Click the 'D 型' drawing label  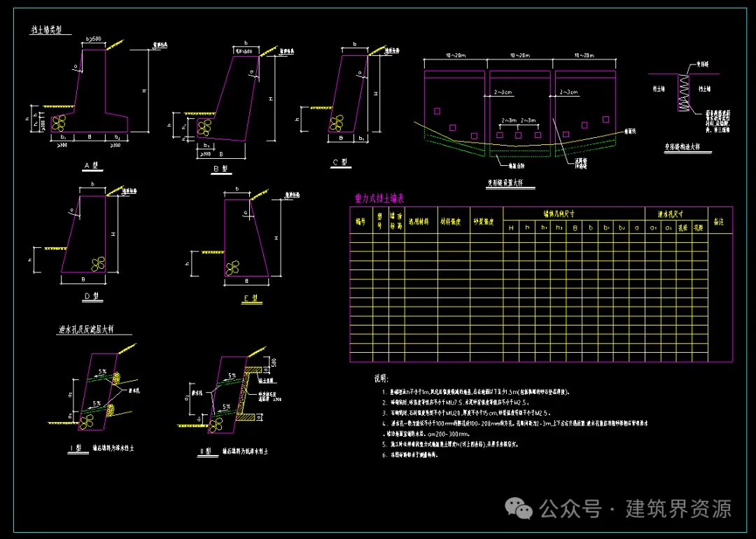point(92,297)
